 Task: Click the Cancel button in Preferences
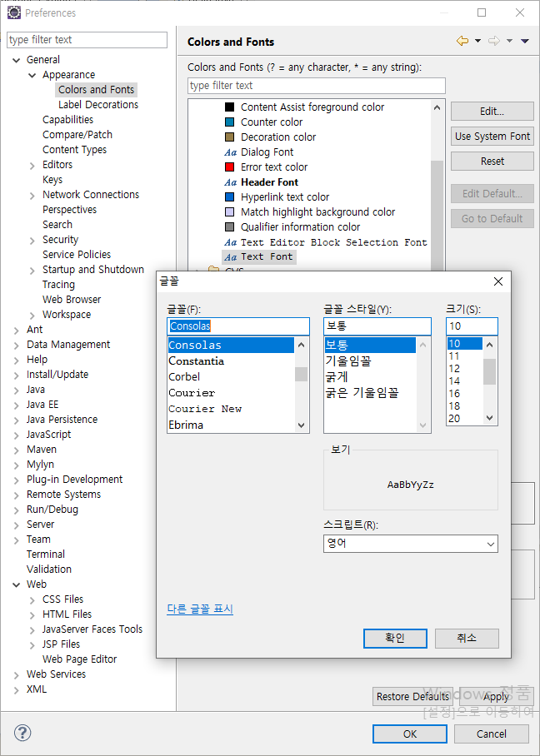tap(492, 734)
